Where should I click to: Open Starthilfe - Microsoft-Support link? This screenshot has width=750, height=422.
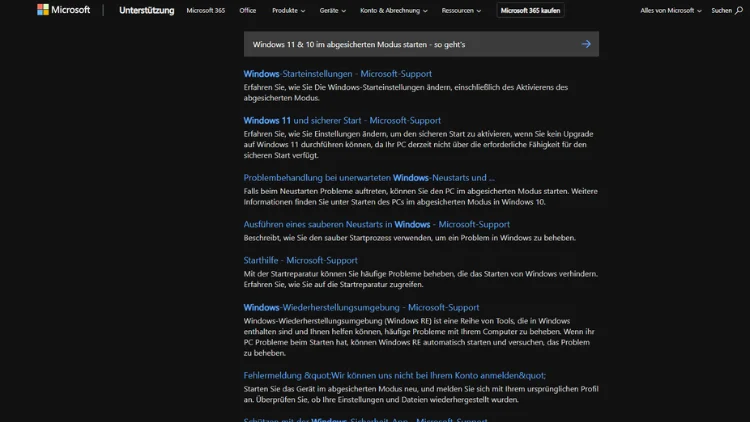tap(300, 260)
